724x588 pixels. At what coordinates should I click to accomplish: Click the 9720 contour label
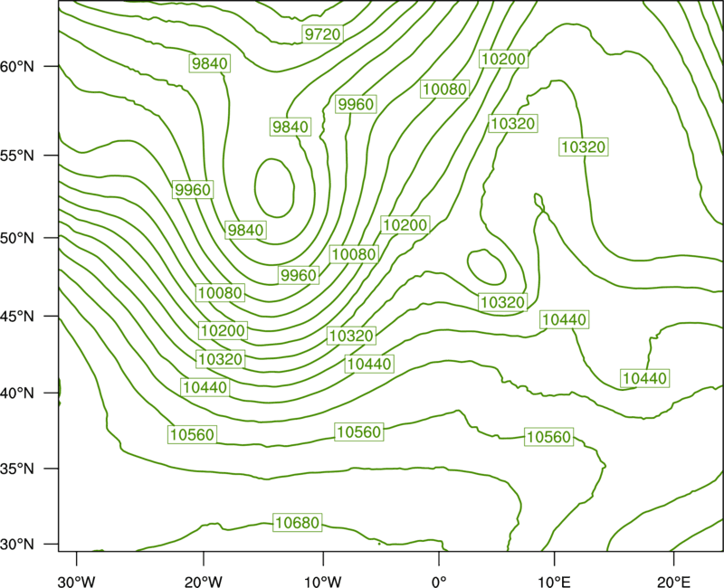(x=323, y=33)
